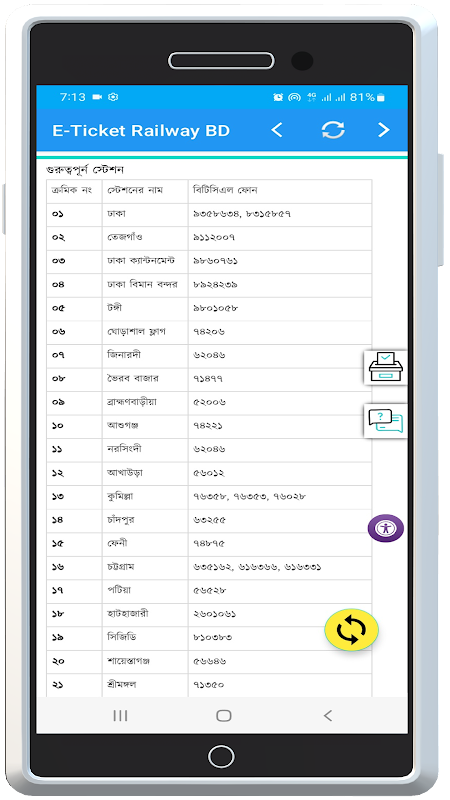This screenshot has height=800, width=450.
Task: Select station জিনারদী
Action: pos(124,355)
